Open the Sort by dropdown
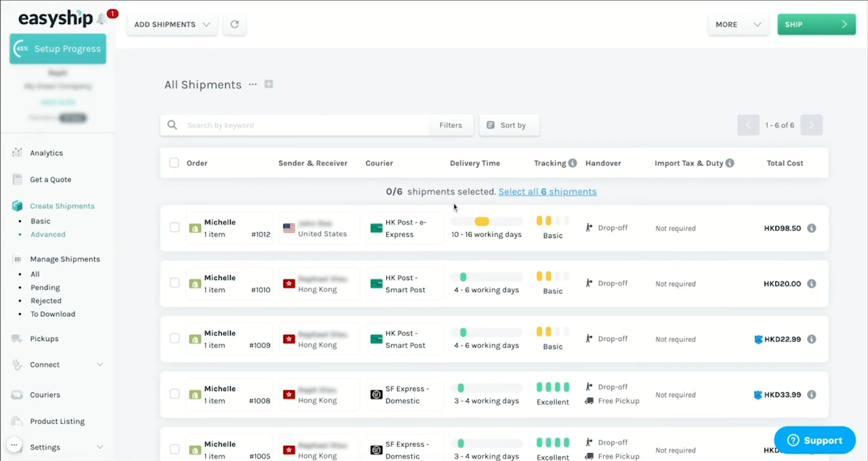Viewport: 868px width, 461px height. coord(510,125)
